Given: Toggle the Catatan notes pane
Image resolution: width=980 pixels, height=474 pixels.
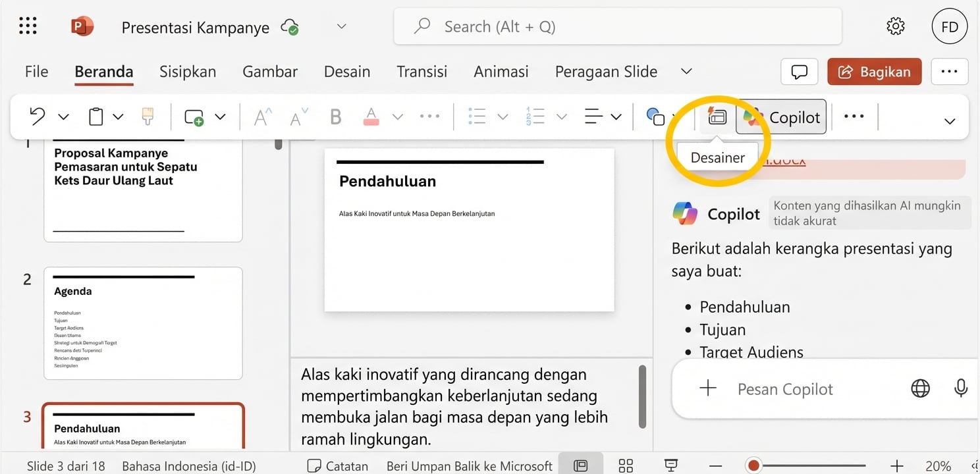Looking at the screenshot, I should coord(337,465).
